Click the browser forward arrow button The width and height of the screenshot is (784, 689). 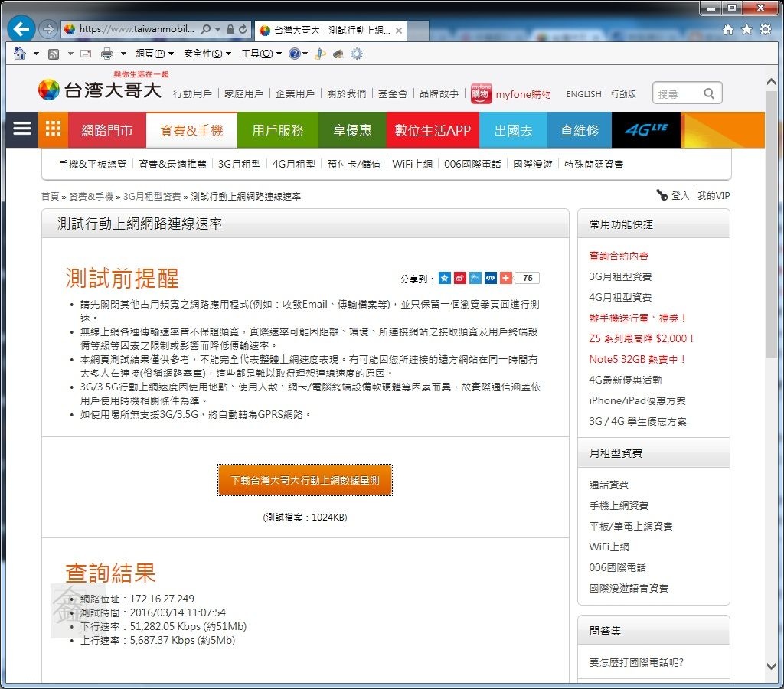(48, 29)
